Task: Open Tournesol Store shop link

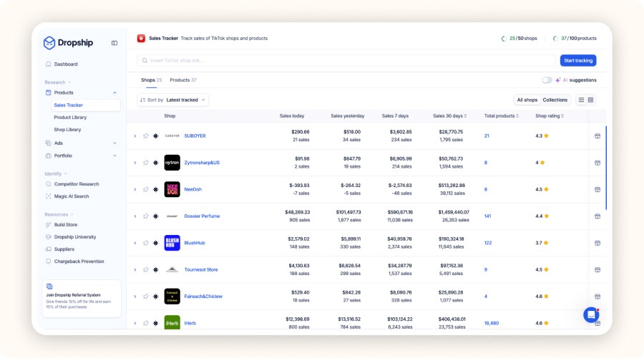Action: tap(201, 270)
